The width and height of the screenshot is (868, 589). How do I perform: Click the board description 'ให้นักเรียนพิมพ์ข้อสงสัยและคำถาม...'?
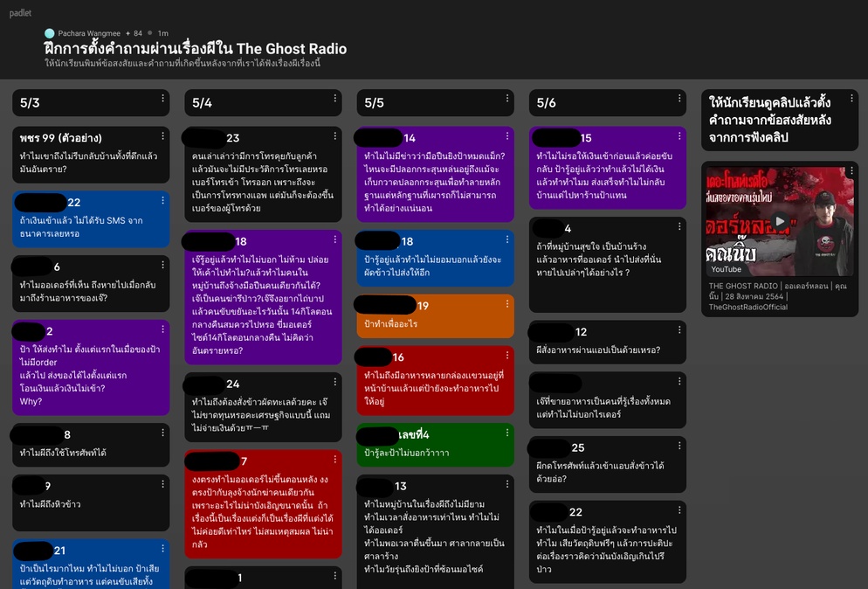(x=183, y=63)
